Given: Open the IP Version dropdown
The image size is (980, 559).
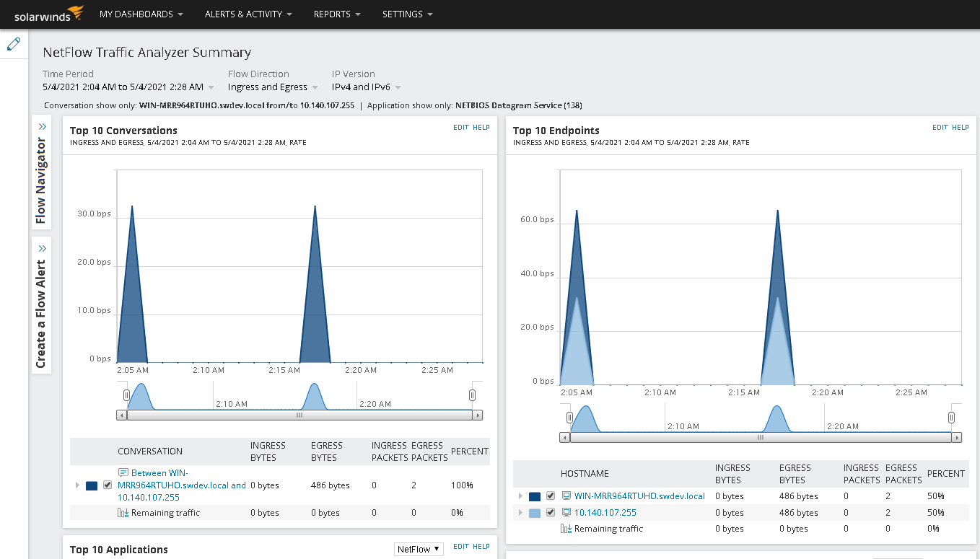Looking at the screenshot, I should 367,87.
